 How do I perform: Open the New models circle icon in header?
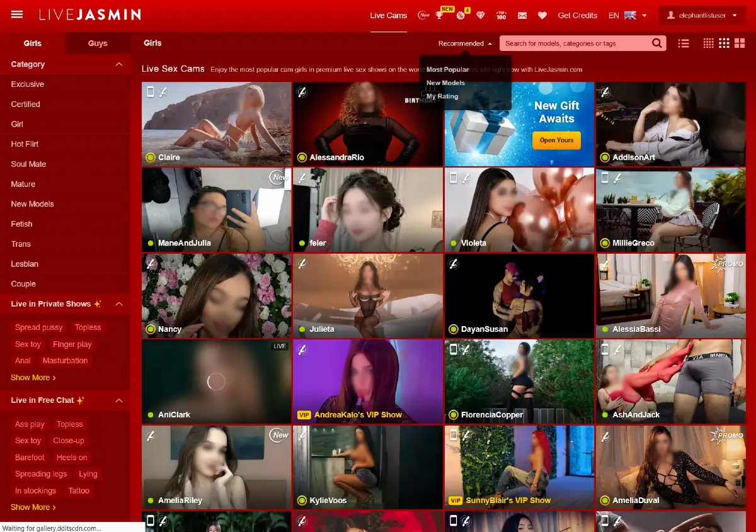click(424, 15)
